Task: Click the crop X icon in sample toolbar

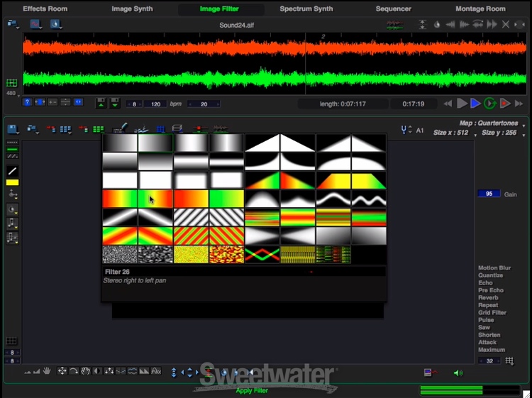Action: click(506, 24)
